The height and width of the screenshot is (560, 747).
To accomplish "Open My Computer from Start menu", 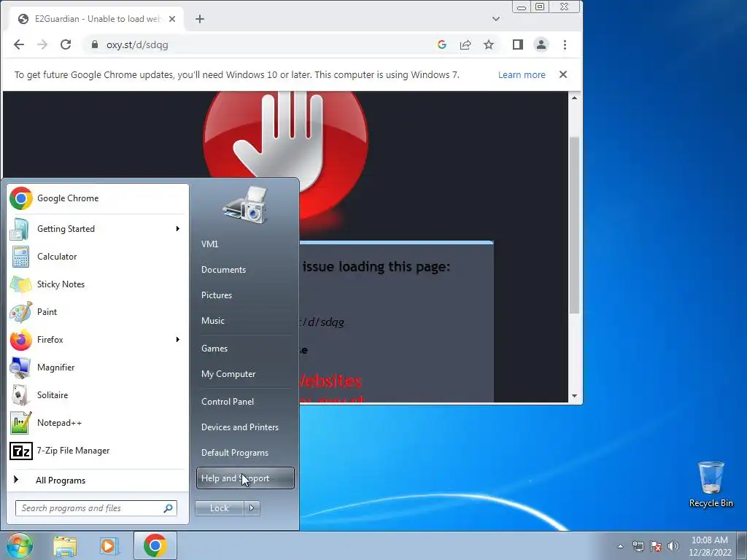I will coord(245,374).
